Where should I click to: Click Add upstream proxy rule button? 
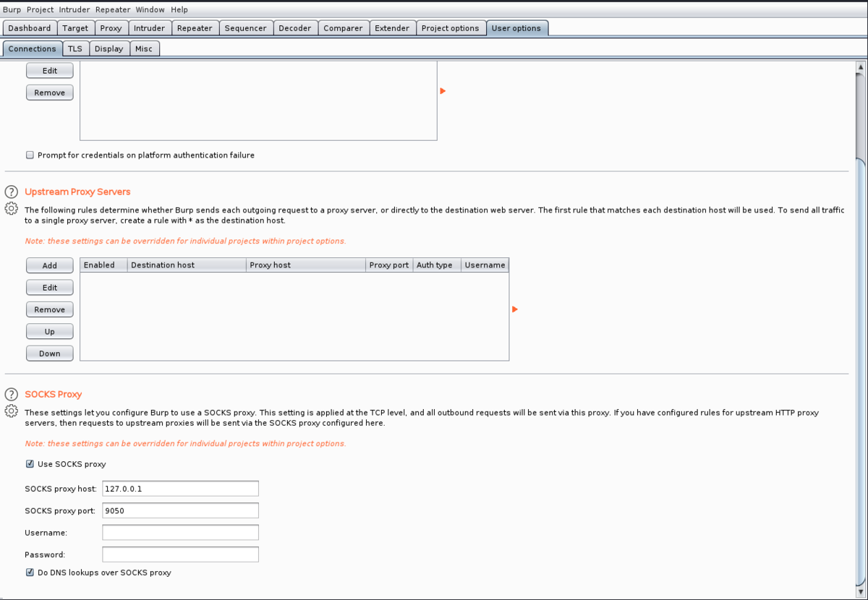point(50,265)
